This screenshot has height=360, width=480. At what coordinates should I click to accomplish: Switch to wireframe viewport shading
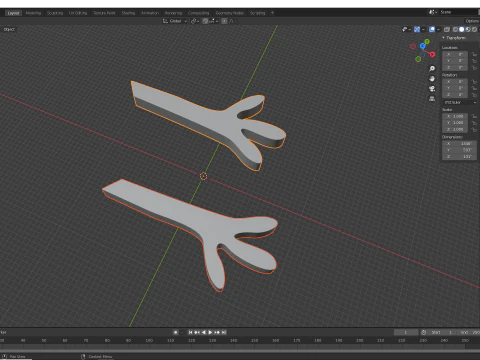(x=455, y=30)
